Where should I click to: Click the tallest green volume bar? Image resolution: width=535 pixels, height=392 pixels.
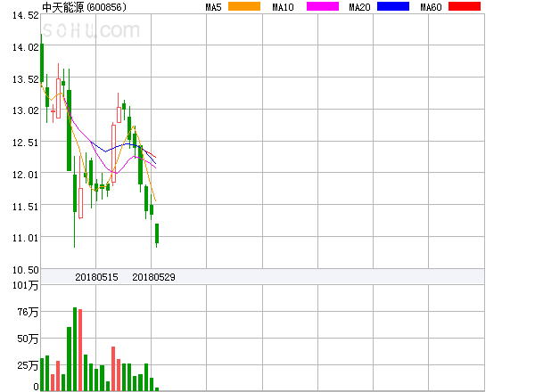point(75,348)
